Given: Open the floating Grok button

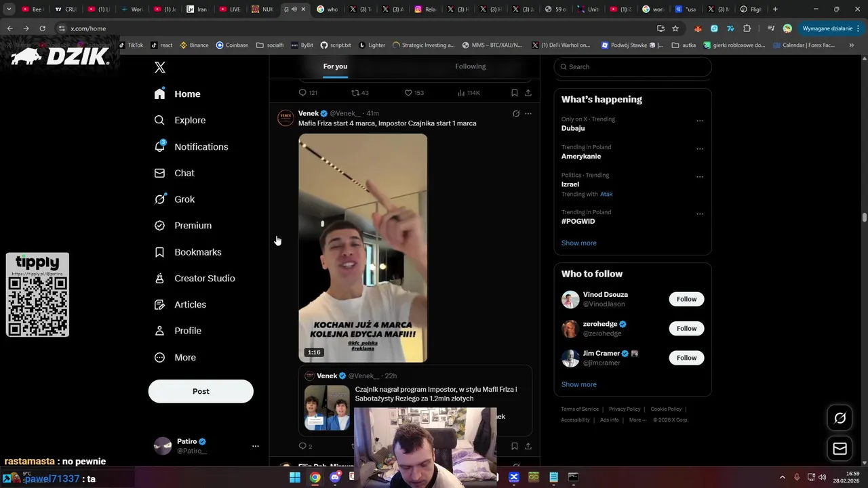Looking at the screenshot, I should 840,418.
